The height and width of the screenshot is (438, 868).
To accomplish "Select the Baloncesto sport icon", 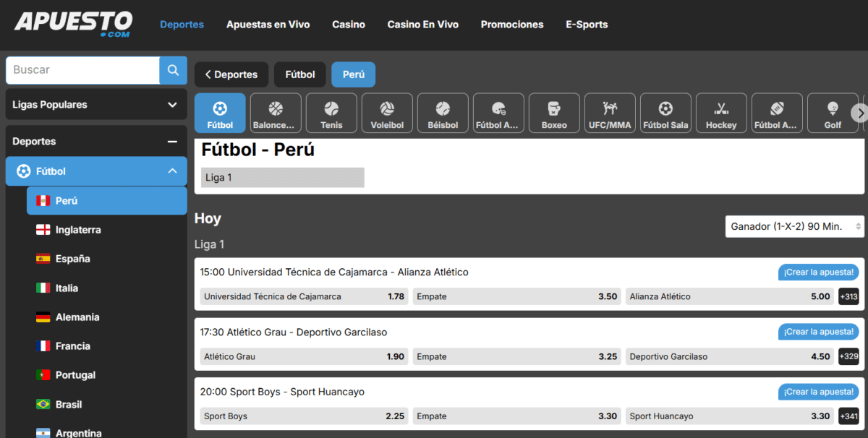I will click(x=276, y=113).
